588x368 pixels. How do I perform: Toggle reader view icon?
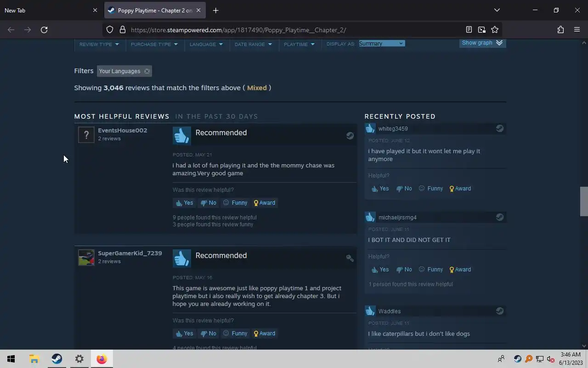(469, 30)
